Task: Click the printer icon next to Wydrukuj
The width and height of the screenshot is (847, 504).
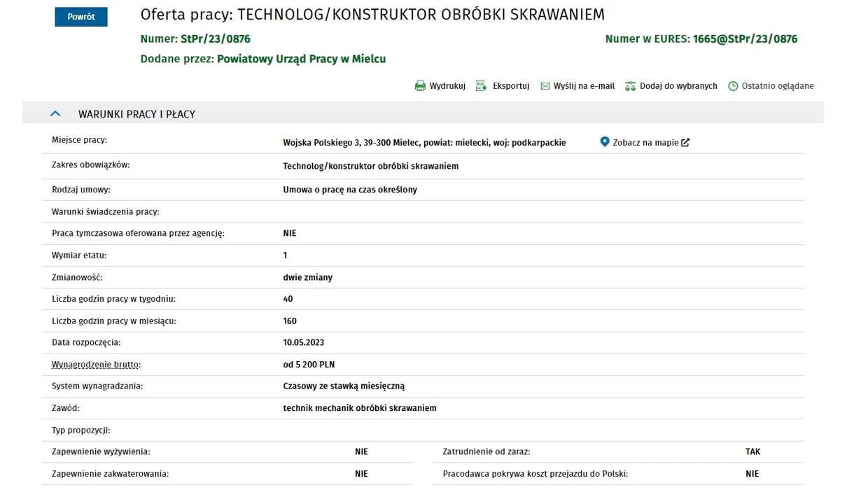Action: [x=420, y=86]
